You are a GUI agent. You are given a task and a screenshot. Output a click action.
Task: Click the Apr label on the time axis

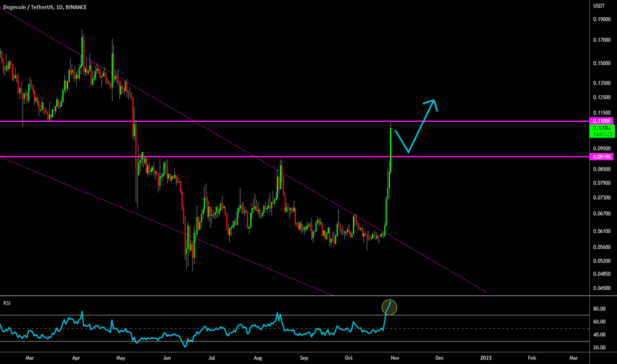point(76,358)
